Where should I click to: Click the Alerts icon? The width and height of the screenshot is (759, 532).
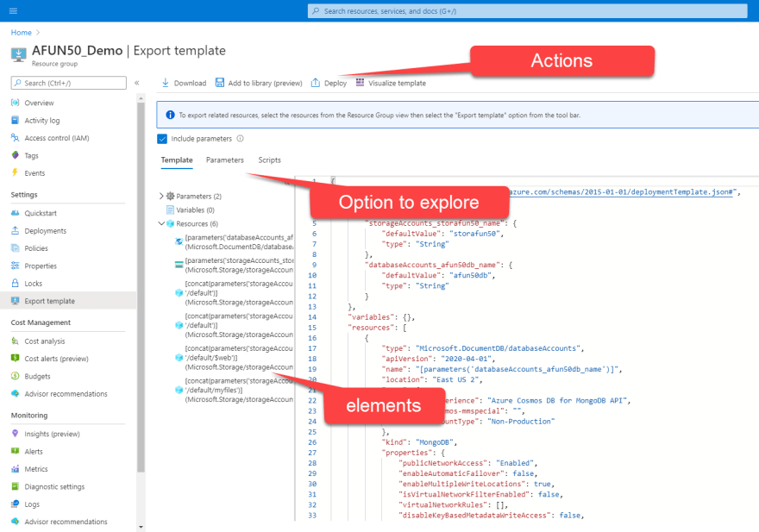tap(15, 451)
